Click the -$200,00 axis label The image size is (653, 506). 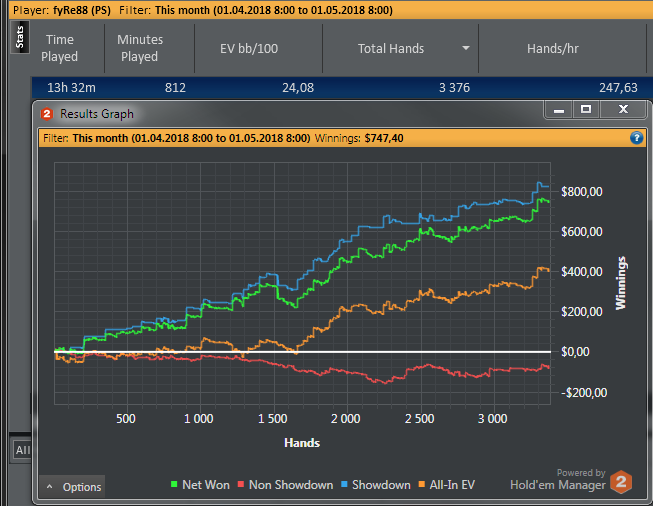pos(584,393)
